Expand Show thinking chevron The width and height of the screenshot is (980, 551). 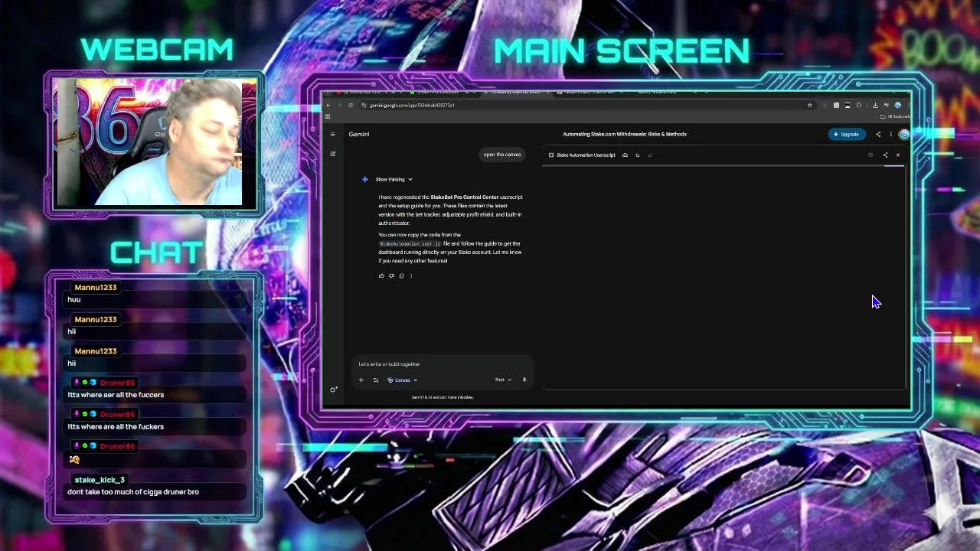tap(410, 179)
